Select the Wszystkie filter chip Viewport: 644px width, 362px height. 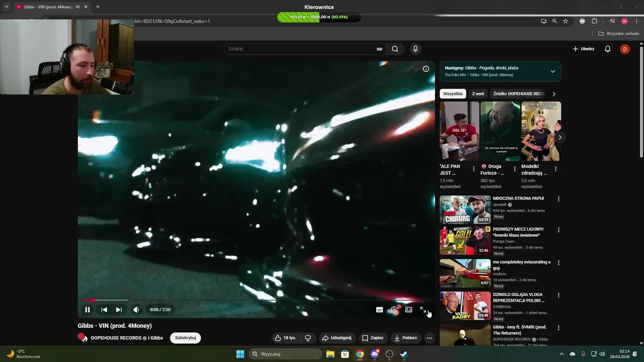tap(453, 94)
